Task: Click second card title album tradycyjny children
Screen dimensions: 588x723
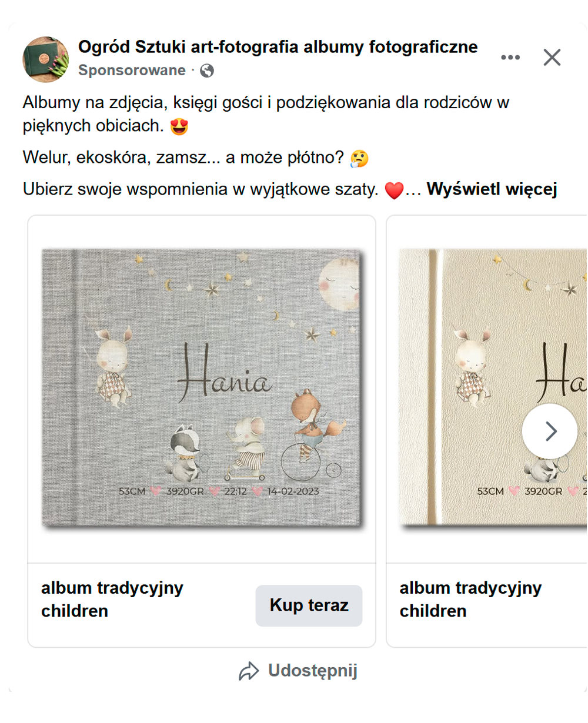Action: click(470, 600)
